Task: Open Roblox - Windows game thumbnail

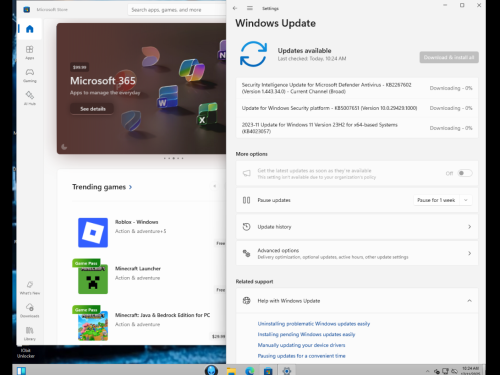Action: pyautogui.click(x=93, y=233)
